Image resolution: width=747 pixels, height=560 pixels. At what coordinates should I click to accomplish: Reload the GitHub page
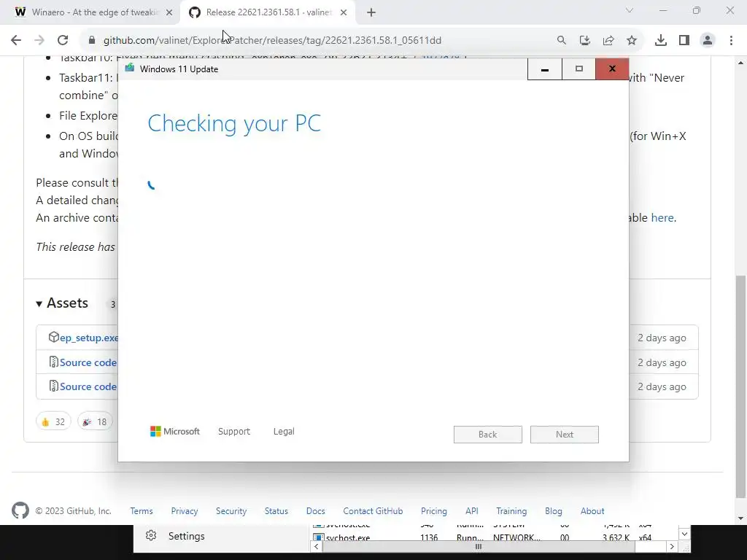(63, 41)
